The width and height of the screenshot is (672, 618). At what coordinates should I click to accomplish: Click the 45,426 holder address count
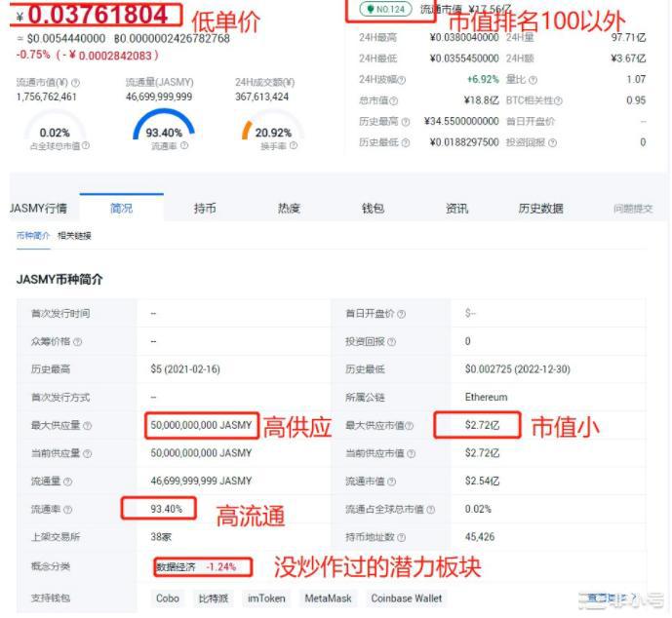pos(480,537)
